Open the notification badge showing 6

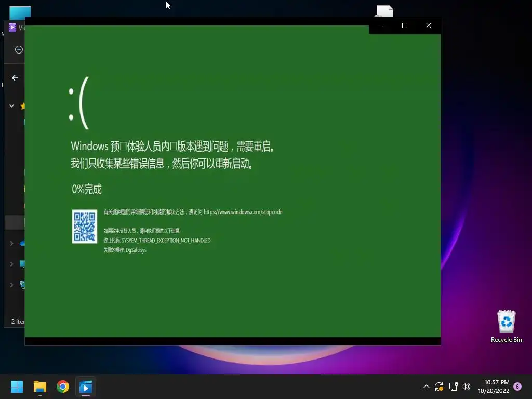[x=517, y=387]
